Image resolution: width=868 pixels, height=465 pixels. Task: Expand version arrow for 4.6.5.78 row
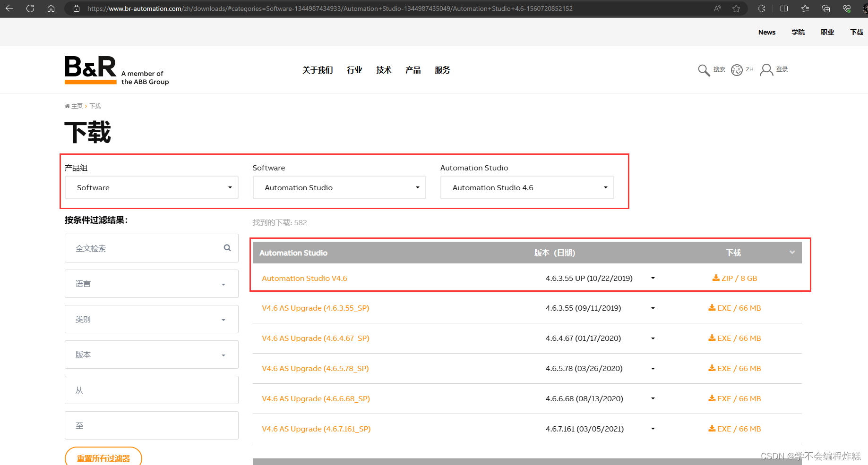[x=653, y=369]
